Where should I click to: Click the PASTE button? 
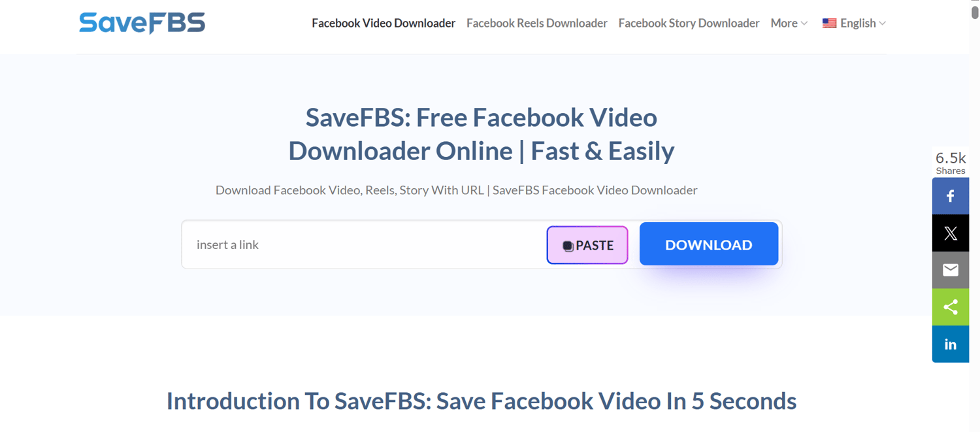tap(587, 245)
